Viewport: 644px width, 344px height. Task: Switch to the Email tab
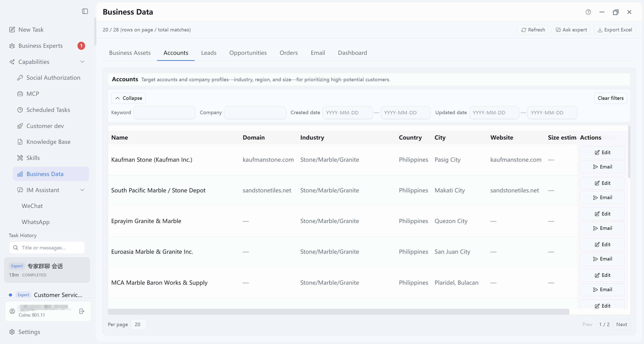pos(318,53)
